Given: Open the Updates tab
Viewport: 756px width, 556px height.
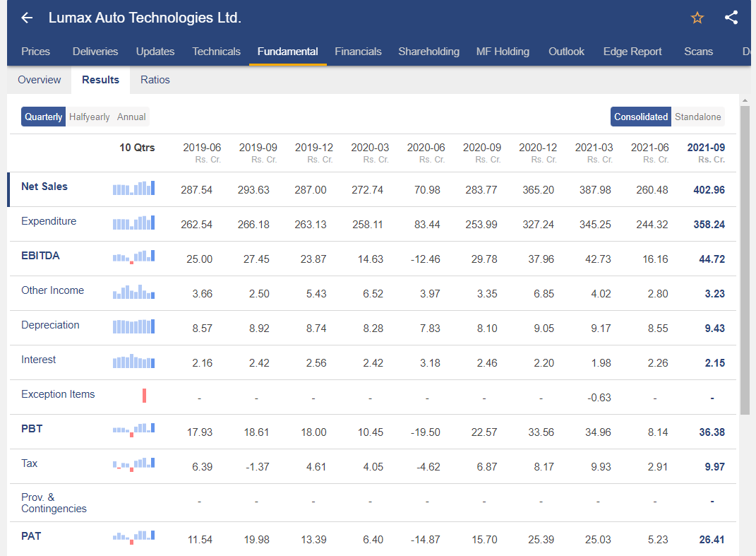Looking at the screenshot, I should point(155,52).
